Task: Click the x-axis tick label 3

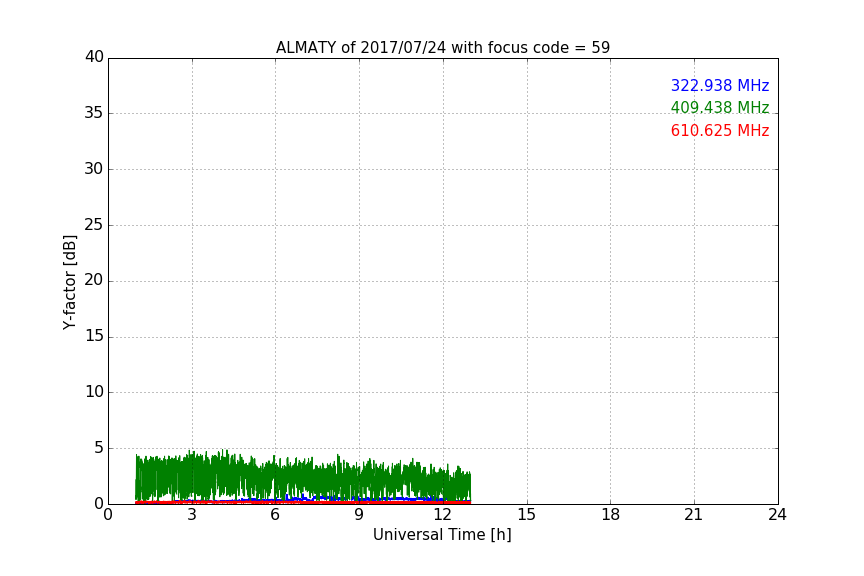Action: tap(192, 515)
